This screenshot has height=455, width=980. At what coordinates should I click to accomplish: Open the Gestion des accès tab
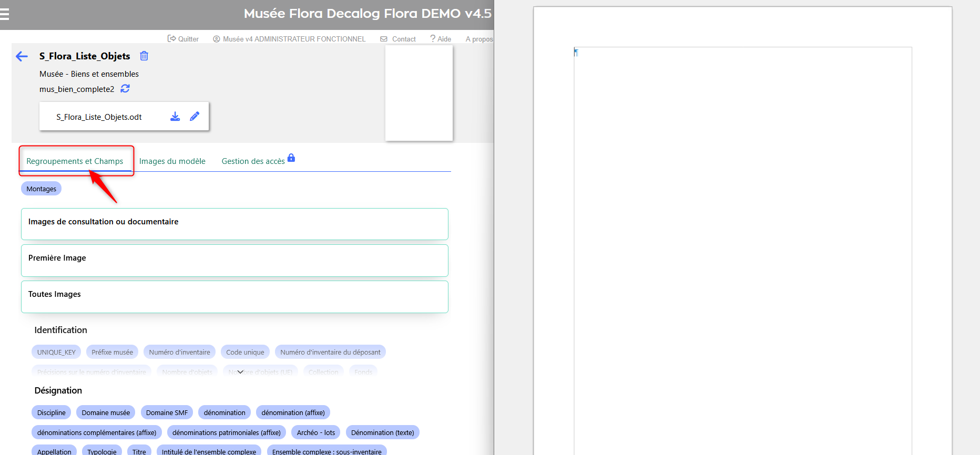click(x=253, y=161)
